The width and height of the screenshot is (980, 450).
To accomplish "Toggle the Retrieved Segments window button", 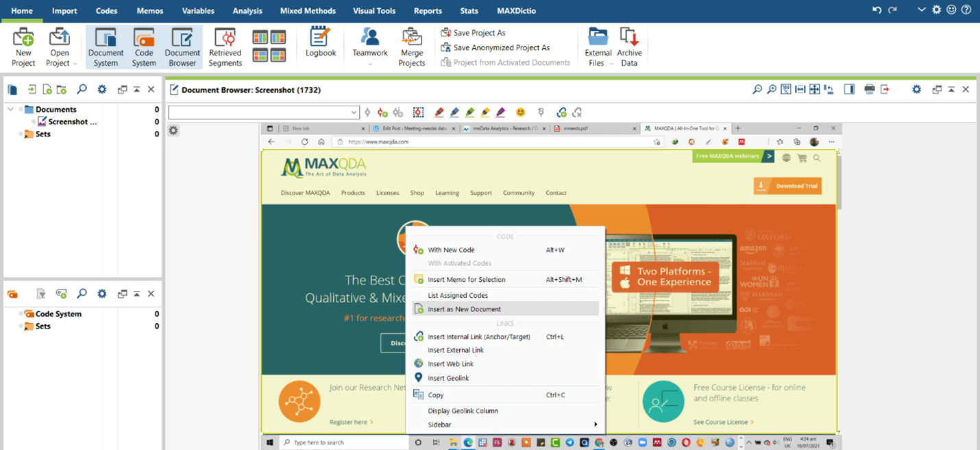I will (x=225, y=47).
